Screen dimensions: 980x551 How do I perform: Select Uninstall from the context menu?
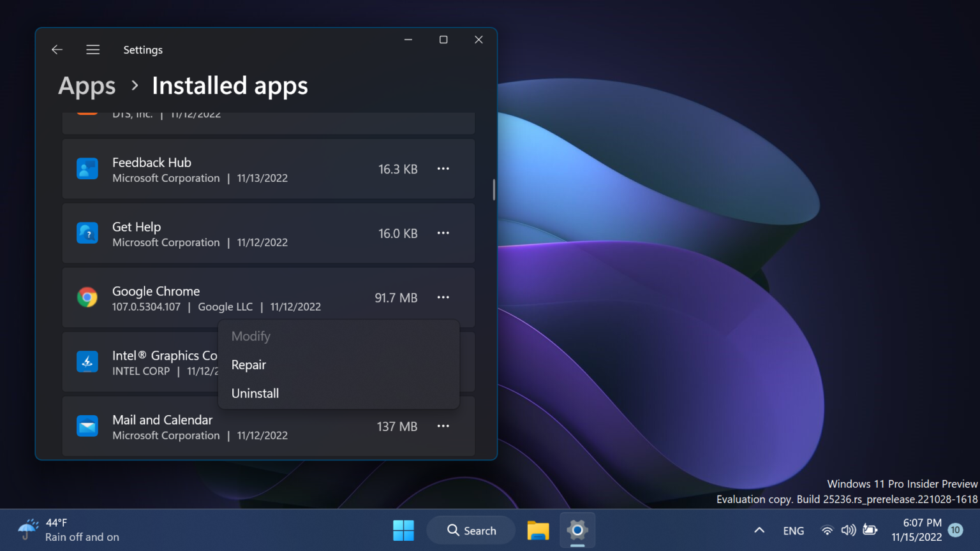[255, 393]
